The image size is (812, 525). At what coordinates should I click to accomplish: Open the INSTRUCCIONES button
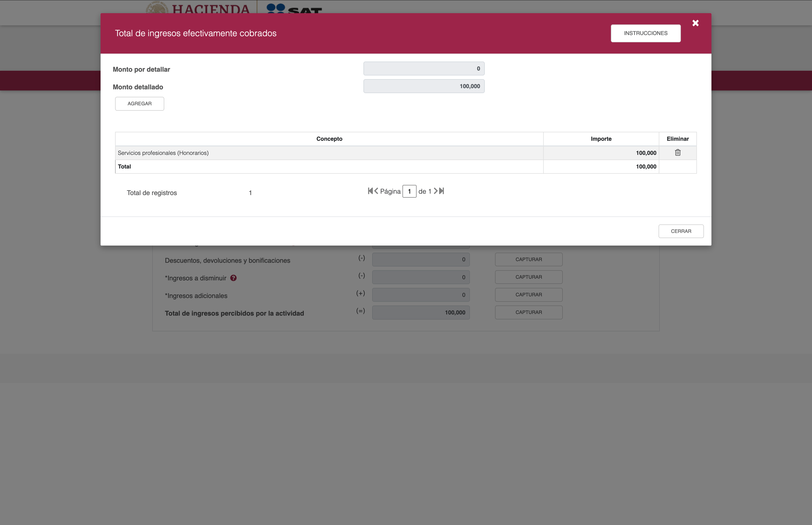click(x=645, y=33)
